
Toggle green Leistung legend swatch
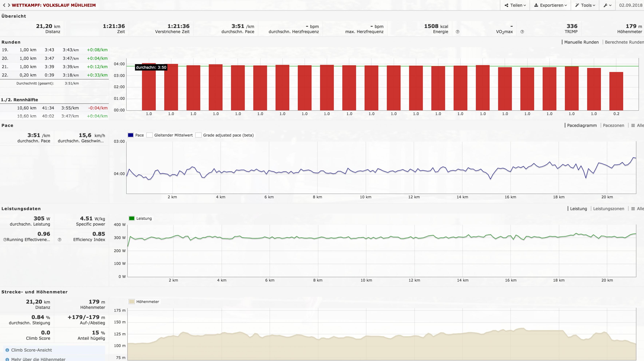[x=132, y=218]
